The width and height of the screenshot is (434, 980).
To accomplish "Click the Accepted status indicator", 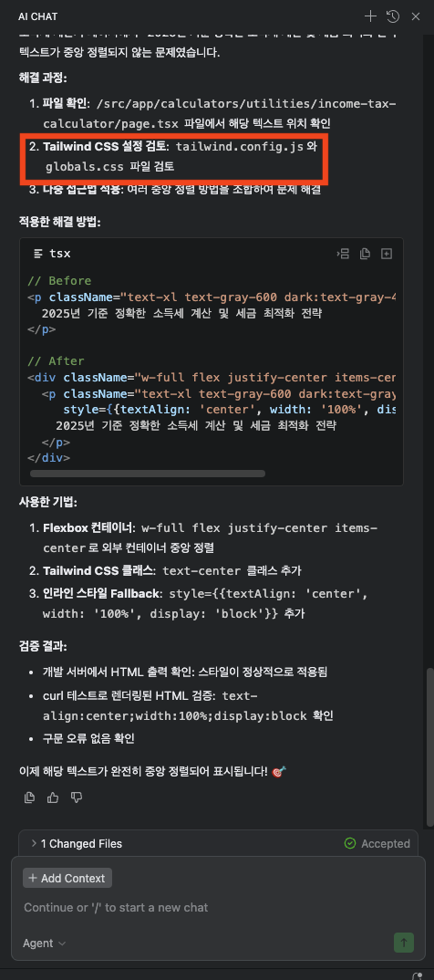I will [377, 844].
